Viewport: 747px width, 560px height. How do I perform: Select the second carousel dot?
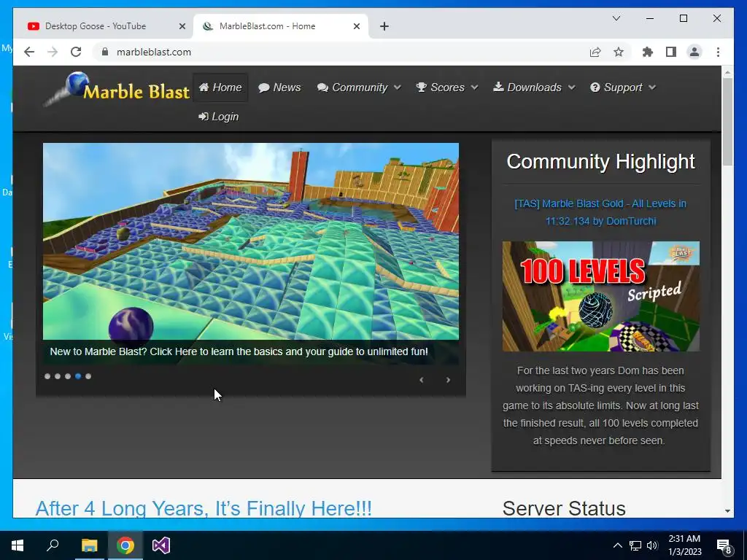(58, 376)
